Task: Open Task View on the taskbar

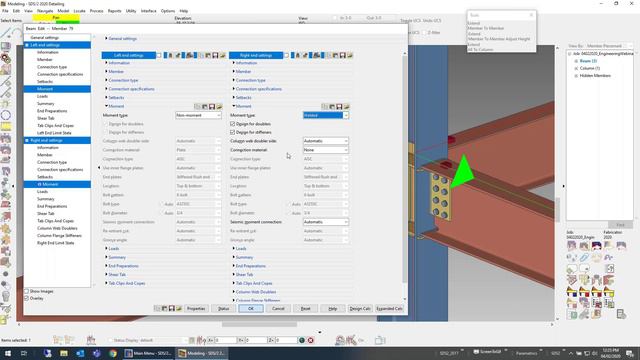Action: pos(24,353)
